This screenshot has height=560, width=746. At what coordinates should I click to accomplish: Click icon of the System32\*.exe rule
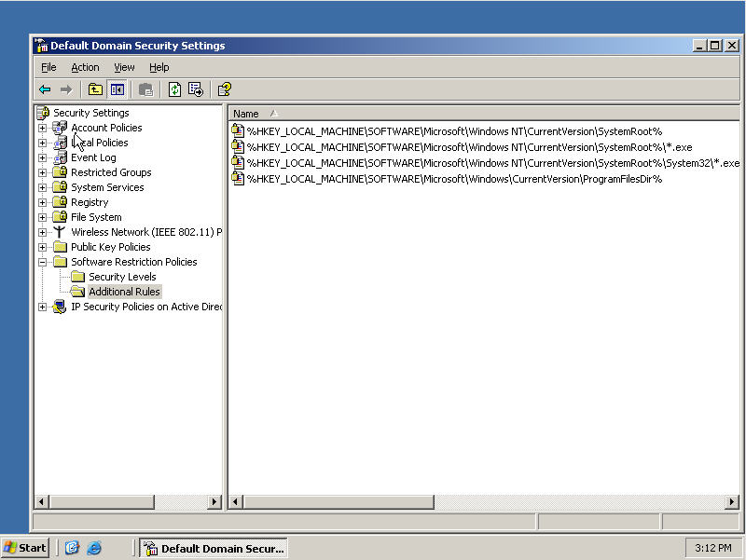point(238,162)
